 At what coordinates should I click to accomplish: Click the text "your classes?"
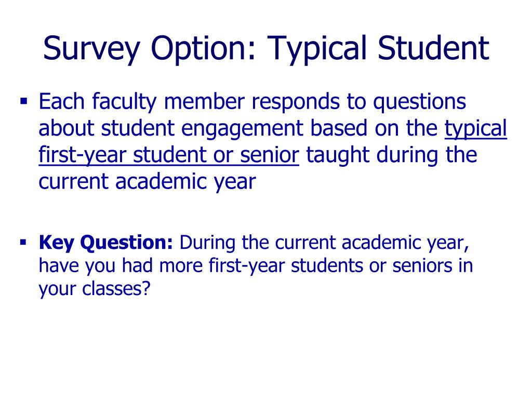point(95,289)
